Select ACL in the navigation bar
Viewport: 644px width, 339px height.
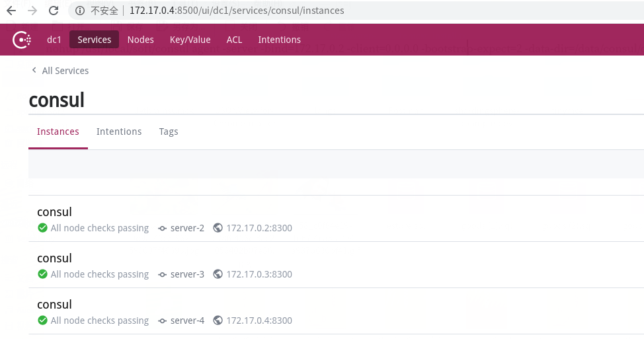234,40
